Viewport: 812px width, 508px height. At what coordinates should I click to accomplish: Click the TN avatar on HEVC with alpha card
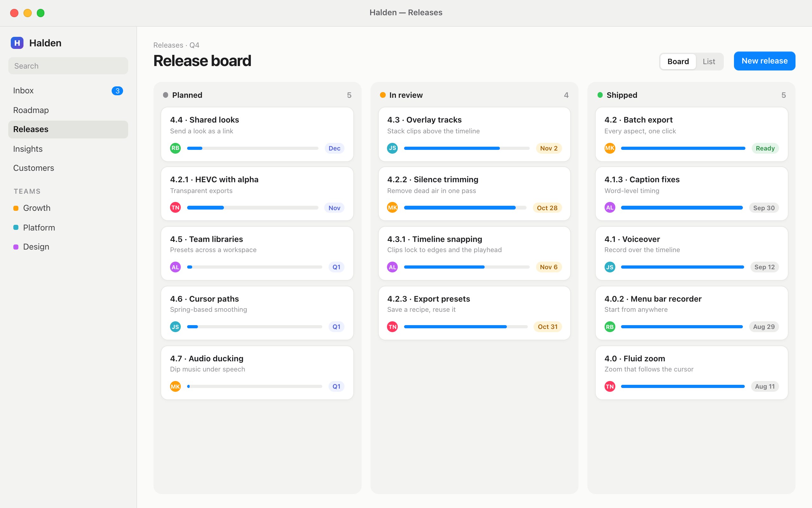pyautogui.click(x=175, y=208)
